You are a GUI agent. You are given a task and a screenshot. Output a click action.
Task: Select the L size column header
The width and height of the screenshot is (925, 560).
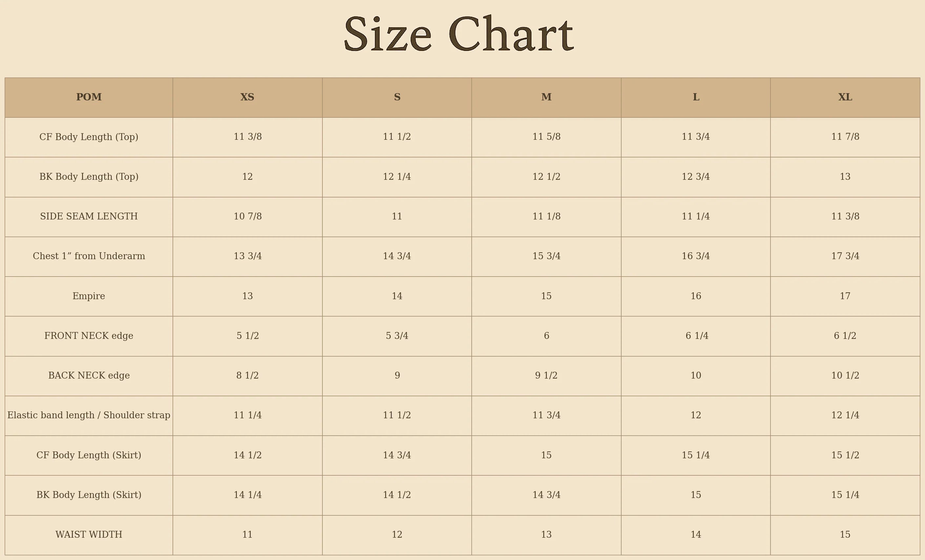[x=696, y=97]
